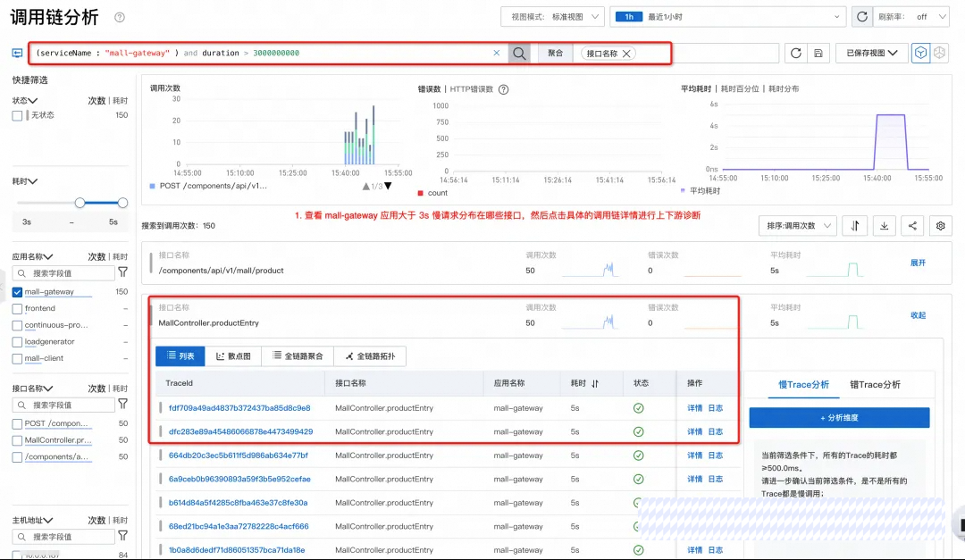This screenshot has width=965, height=560.
Task: Toggle the sort order arrows icon
Action: pos(855,226)
